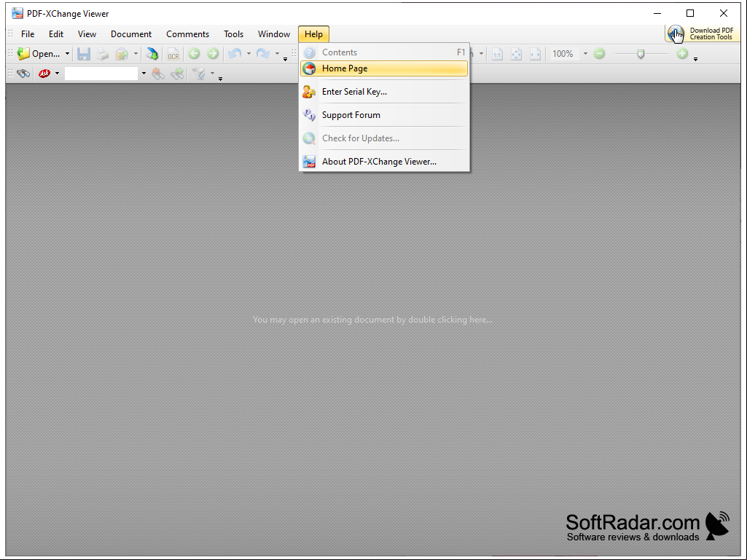
Task: Click the Find text input box
Action: (101, 74)
